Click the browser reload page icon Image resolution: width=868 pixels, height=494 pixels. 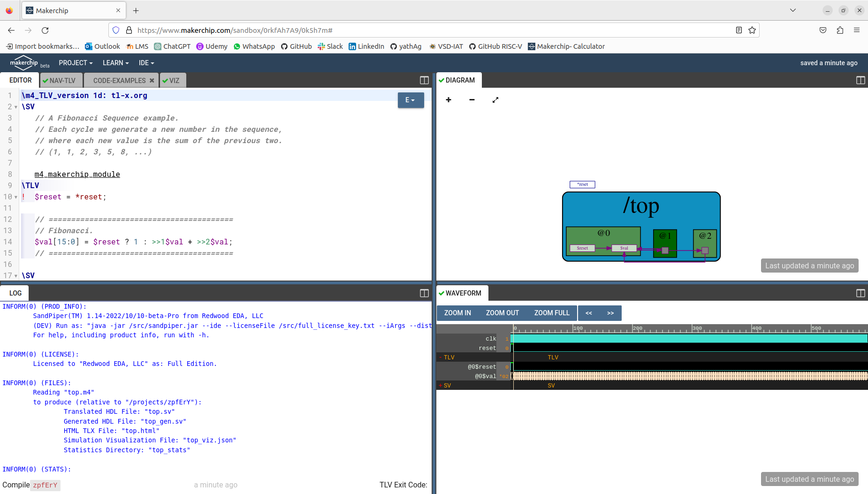point(45,30)
